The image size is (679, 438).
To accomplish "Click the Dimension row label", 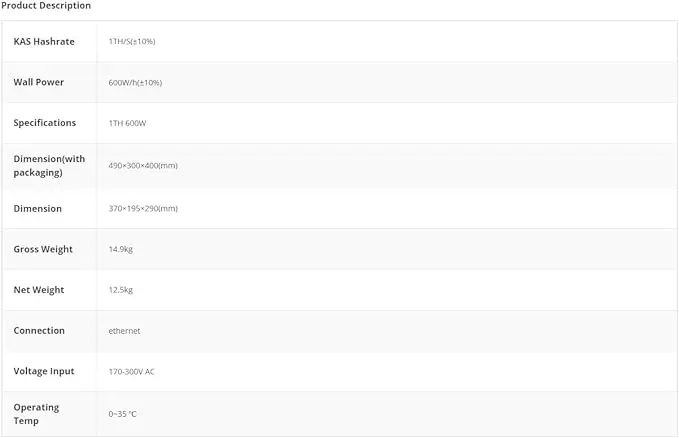I will point(38,208).
